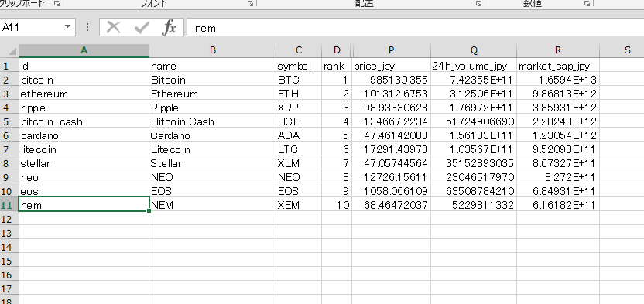Select column A header
This screenshot has height=304, width=644.
[x=84, y=50]
